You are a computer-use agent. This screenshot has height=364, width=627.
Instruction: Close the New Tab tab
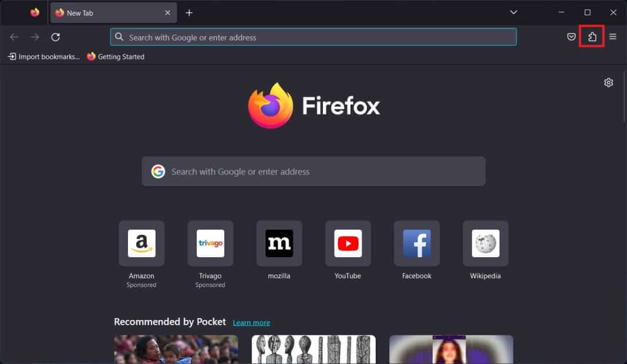(167, 12)
